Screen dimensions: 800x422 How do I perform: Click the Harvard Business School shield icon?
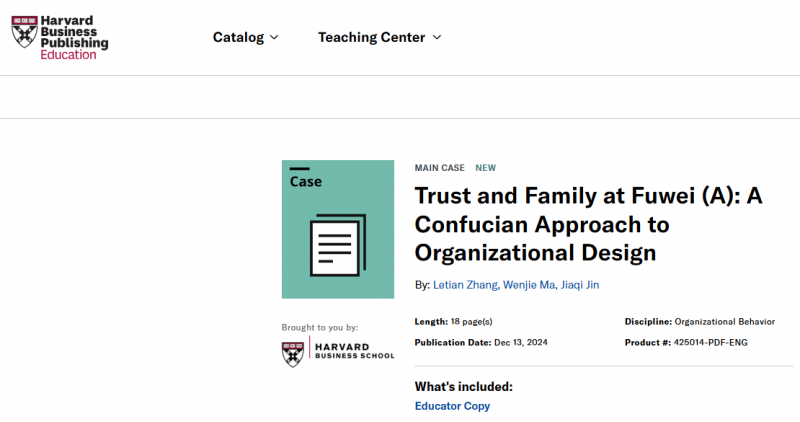pos(293,354)
